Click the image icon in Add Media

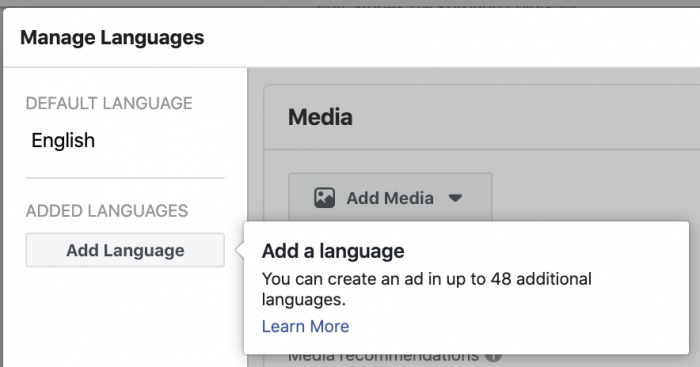325,198
